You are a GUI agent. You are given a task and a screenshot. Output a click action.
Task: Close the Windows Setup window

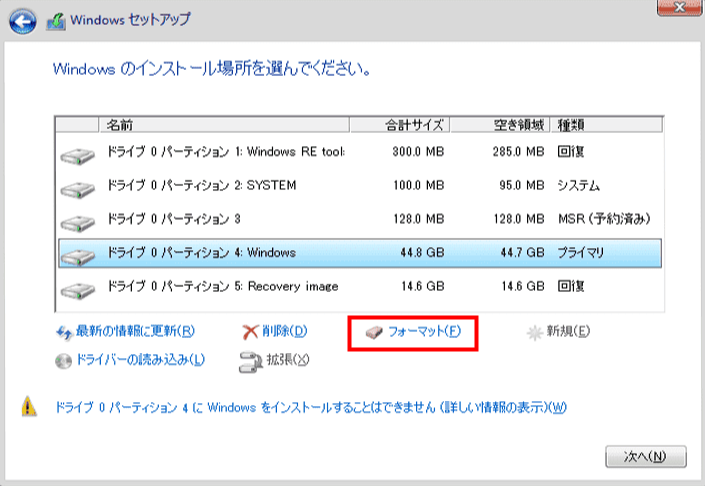(x=680, y=8)
